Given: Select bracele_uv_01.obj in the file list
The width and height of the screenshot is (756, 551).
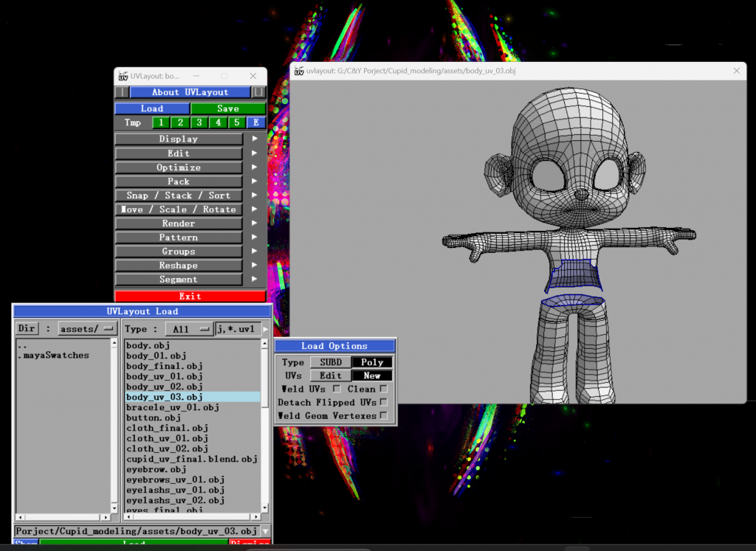Looking at the screenshot, I should pos(173,407).
